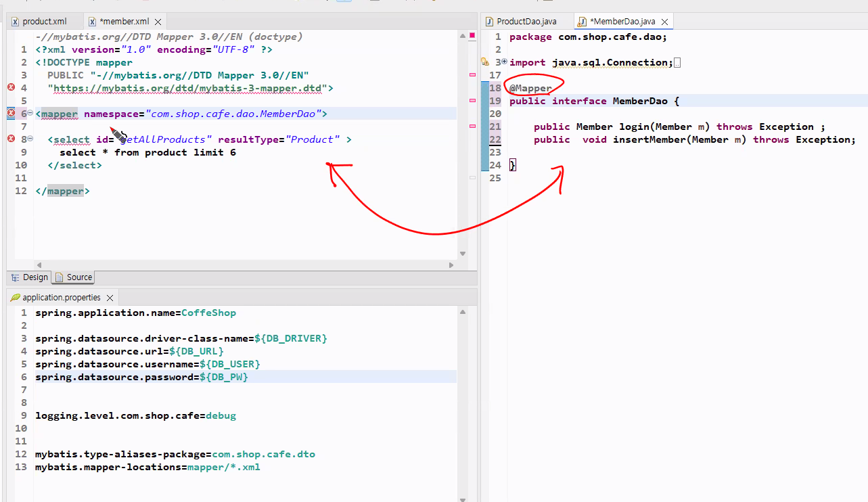Click the third pink overview ruler marker near line 8
Viewport: 868px width, 502px height.
tap(472, 126)
